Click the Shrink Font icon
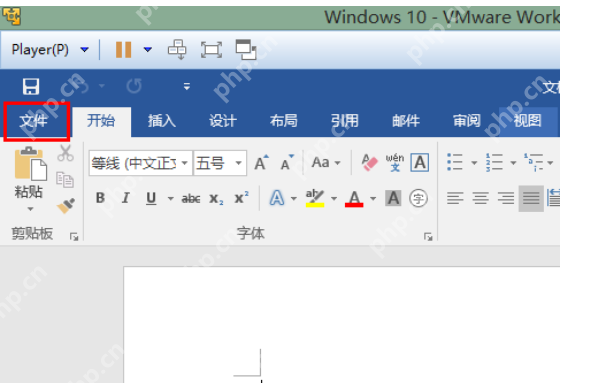599x383 pixels. [287, 163]
